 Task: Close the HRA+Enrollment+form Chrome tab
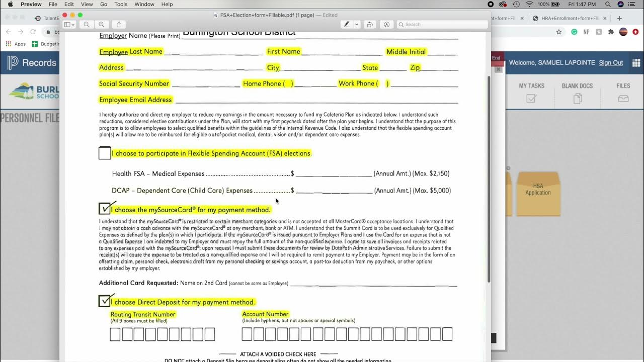pyautogui.click(x=605, y=18)
